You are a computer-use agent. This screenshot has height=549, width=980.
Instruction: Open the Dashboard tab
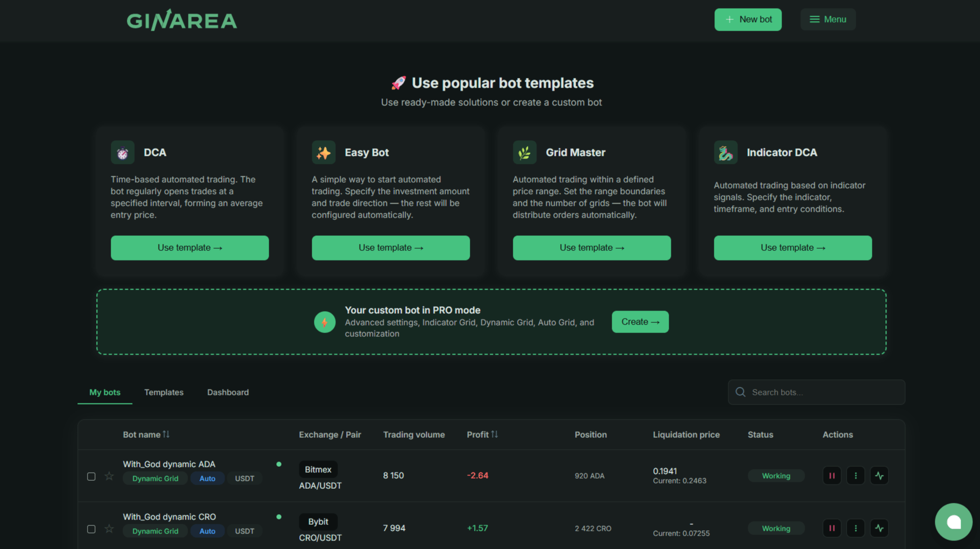click(x=227, y=392)
